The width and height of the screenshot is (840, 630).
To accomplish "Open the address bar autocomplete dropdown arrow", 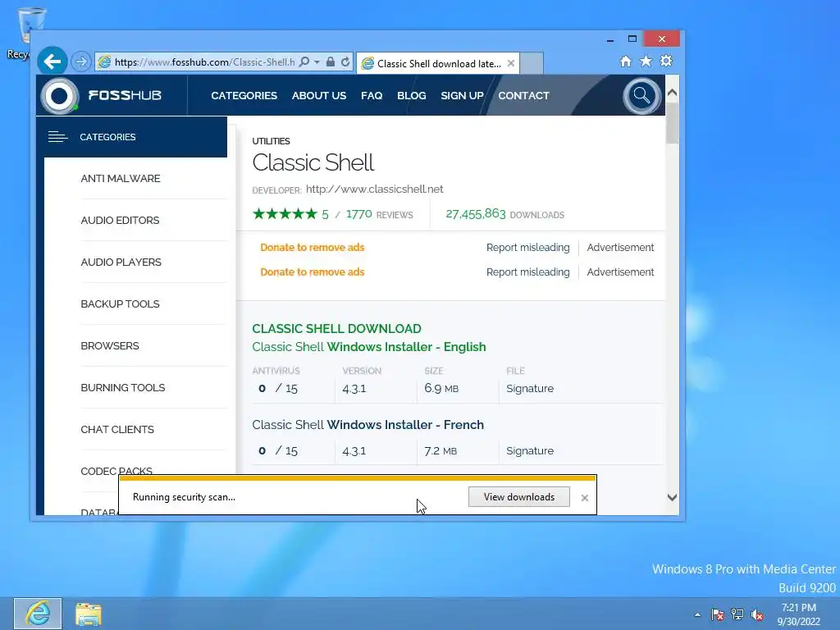I will pyautogui.click(x=317, y=62).
